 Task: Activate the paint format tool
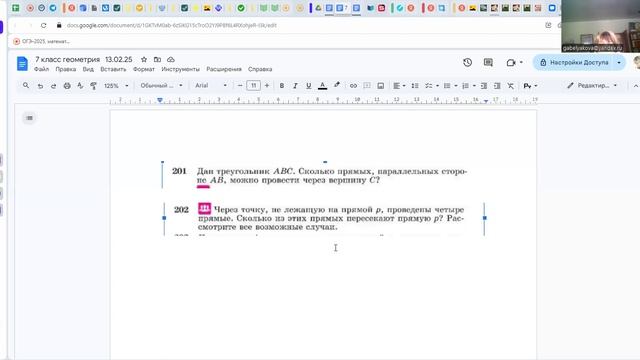[93, 86]
